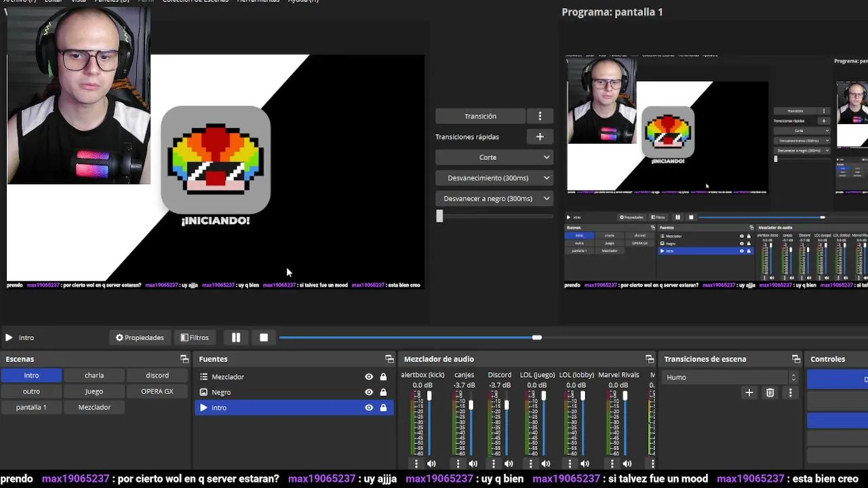Click the '-3.7 dB' value under canjes
This screenshot has width=868, height=488.
click(465, 385)
